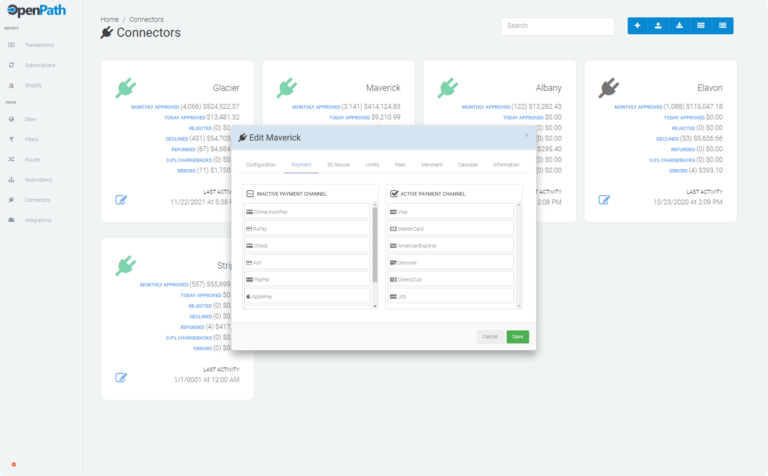This screenshot has width=768, height=476.
Task: Click the upload icon in top toolbar
Action: point(658,26)
